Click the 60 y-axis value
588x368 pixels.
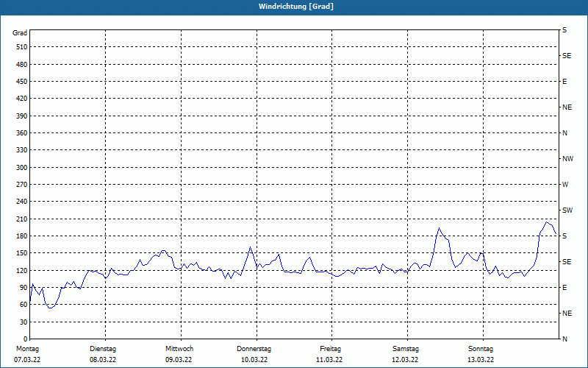[x=24, y=305]
